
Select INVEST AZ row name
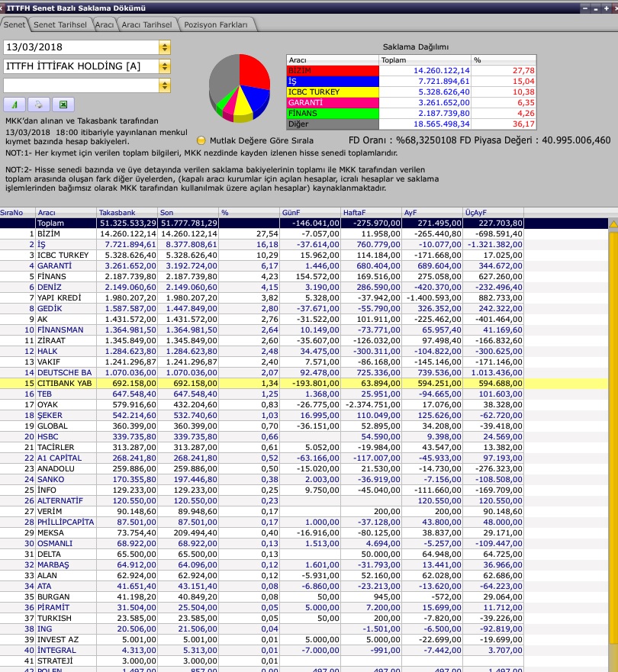point(58,640)
